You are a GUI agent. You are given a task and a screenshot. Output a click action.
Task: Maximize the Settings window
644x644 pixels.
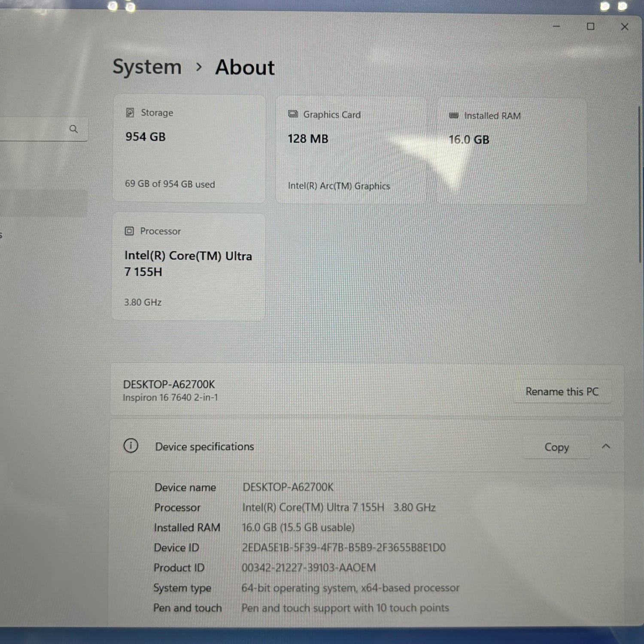[x=590, y=27]
